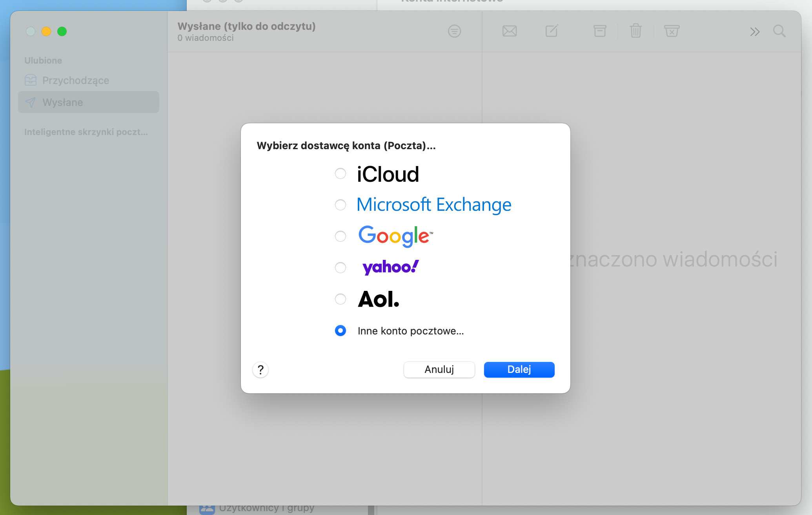Select the iCloud account provider radio button
Viewport: 812px width, 515px height.
click(x=340, y=173)
